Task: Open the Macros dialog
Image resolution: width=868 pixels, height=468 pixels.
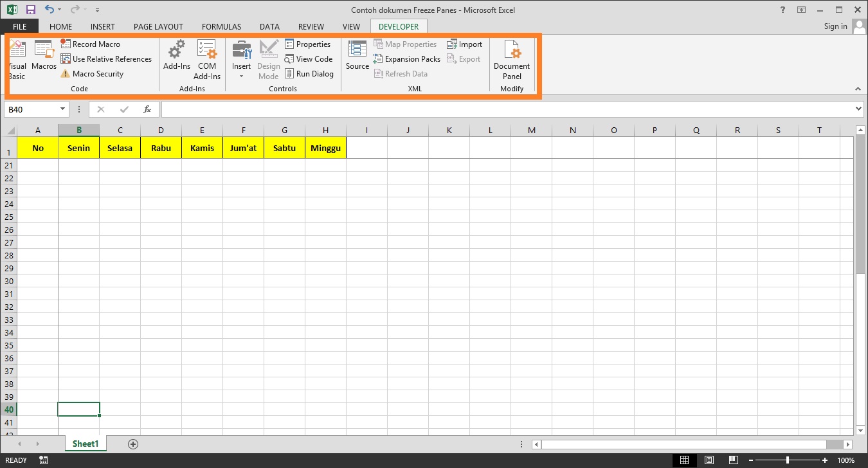Action: (x=44, y=56)
